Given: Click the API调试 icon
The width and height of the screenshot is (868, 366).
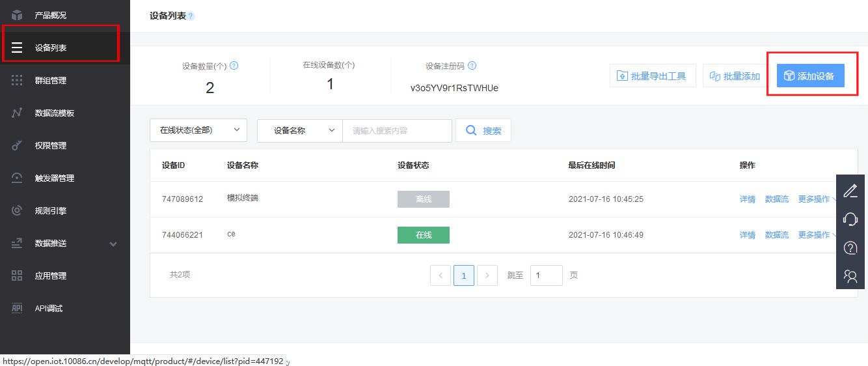Looking at the screenshot, I should (17, 308).
